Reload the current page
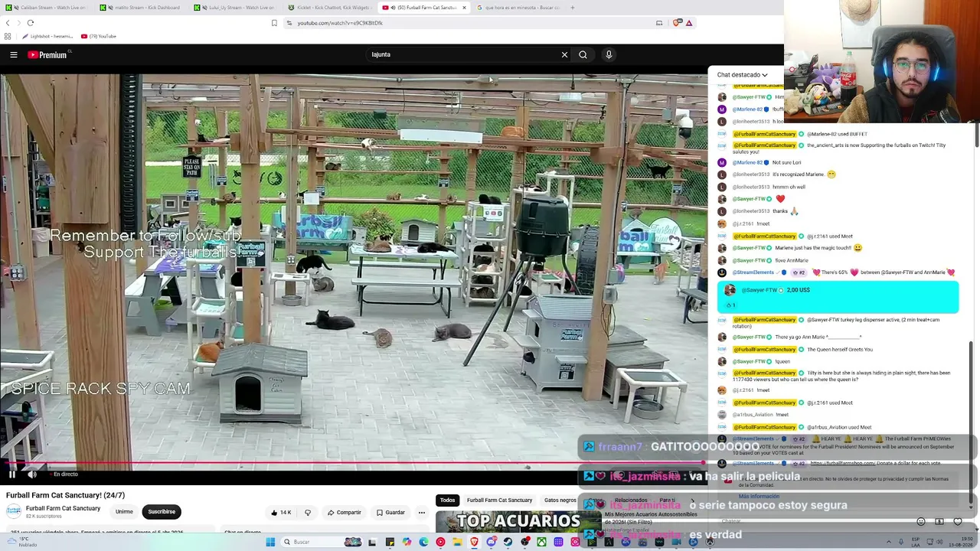 (x=31, y=23)
